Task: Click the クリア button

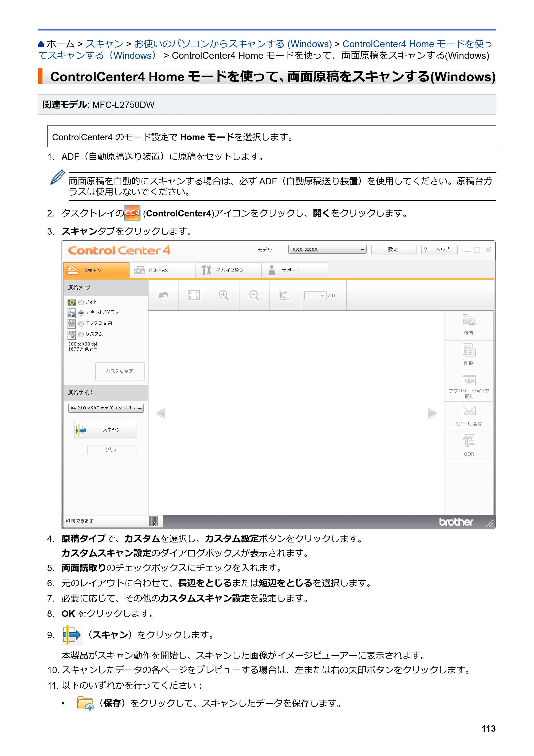Action: [112, 450]
